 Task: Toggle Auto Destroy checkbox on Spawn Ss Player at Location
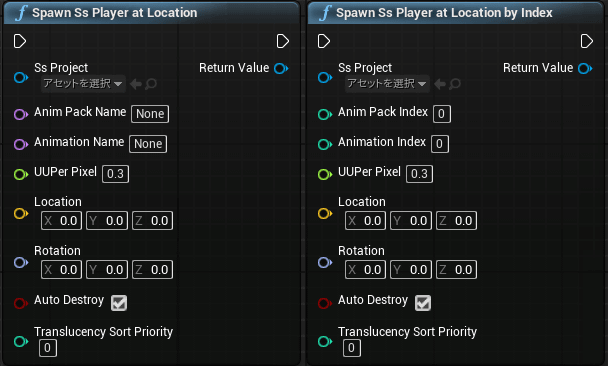(119, 303)
